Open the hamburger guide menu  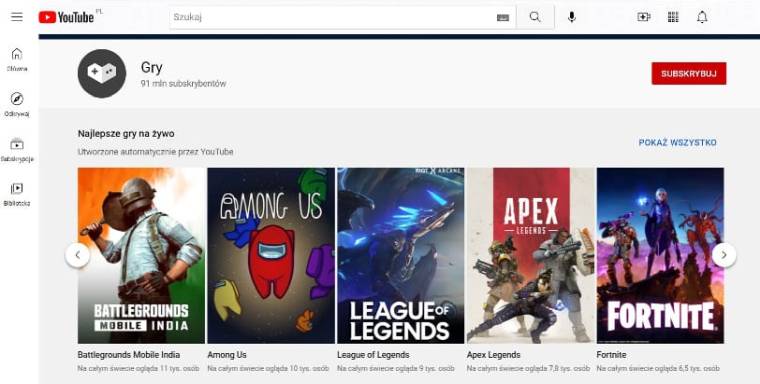tap(17, 17)
